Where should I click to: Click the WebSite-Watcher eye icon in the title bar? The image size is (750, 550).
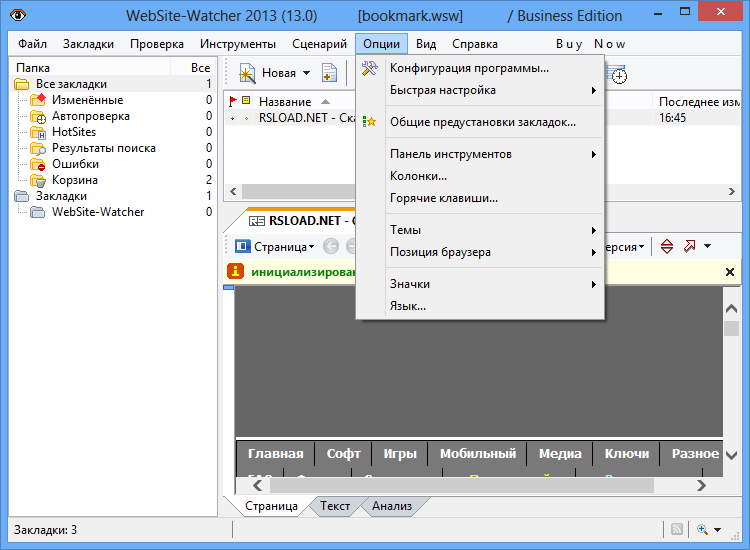click(x=18, y=15)
